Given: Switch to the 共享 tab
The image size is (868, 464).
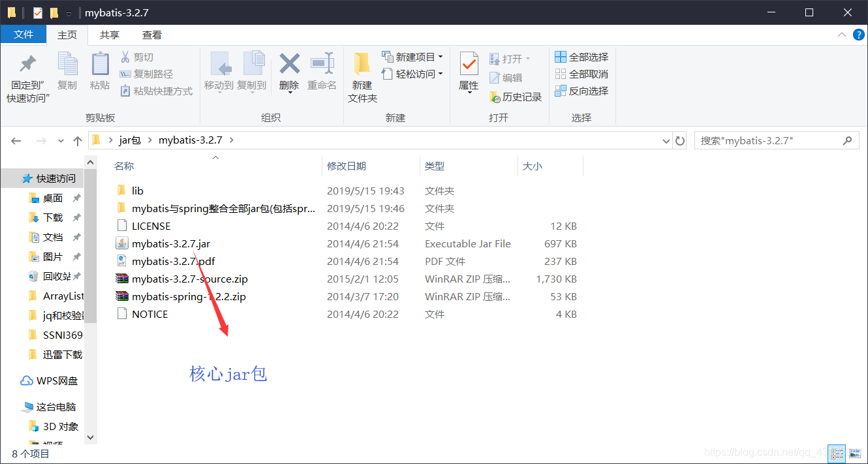Looking at the screenshot, I should [110, 35].
